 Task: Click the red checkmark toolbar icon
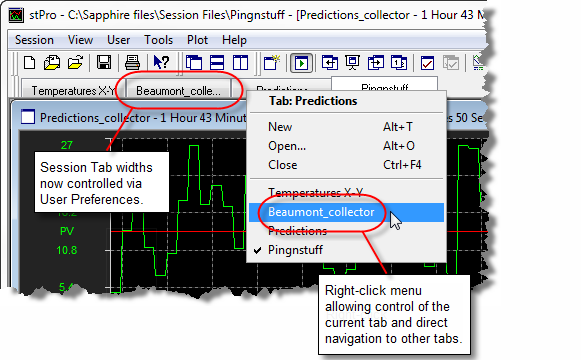click(x=427, y=63)
